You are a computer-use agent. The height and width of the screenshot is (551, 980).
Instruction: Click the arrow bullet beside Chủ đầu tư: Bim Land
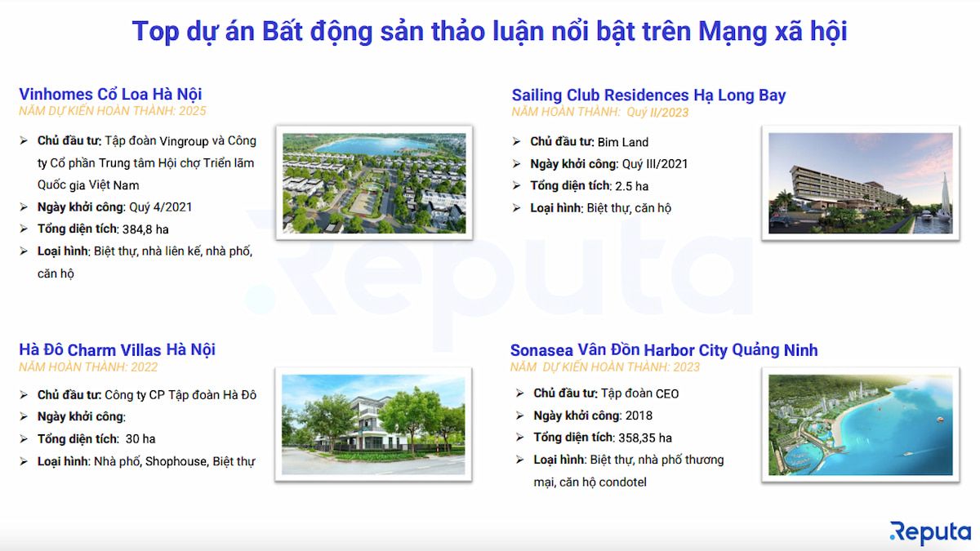tap(516, 142)
